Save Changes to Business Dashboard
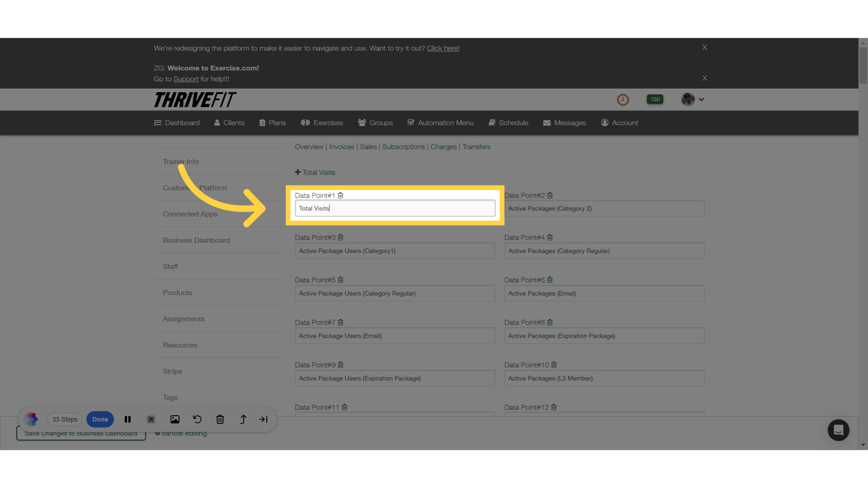 (x=81, y=433)
